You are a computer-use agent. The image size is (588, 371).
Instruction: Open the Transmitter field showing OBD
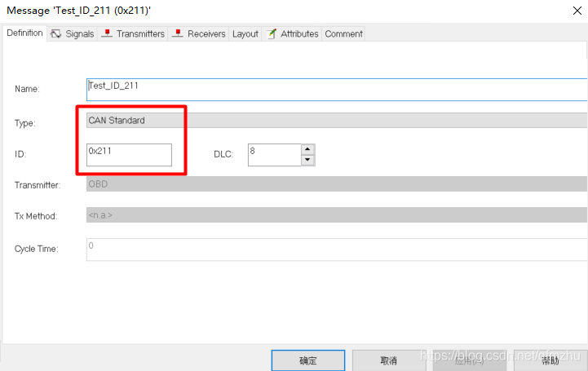click(x=337, y=184)
